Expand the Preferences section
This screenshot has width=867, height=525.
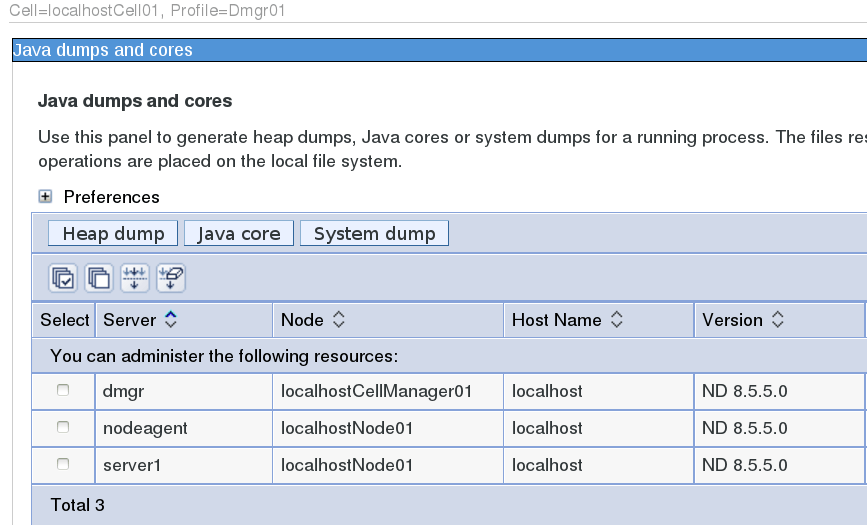(x=45, y=196)
